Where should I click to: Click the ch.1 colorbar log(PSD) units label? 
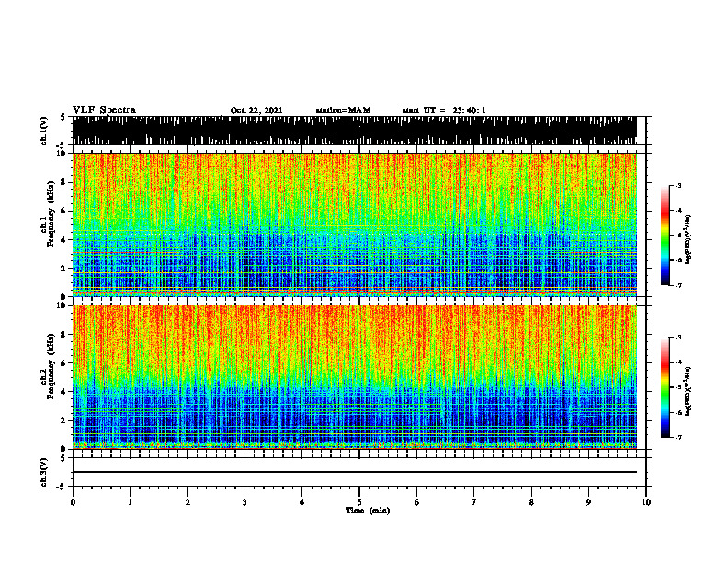688,240
